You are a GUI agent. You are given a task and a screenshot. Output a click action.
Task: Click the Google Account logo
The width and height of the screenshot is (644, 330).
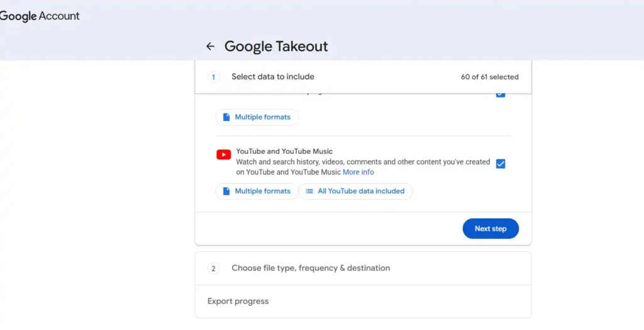click(40, 16)
